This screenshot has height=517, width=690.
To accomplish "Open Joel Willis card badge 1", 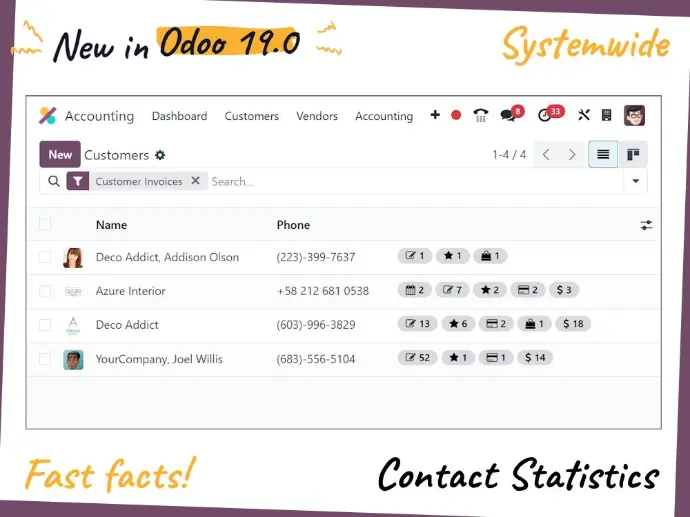I will (x=496, y=358).
